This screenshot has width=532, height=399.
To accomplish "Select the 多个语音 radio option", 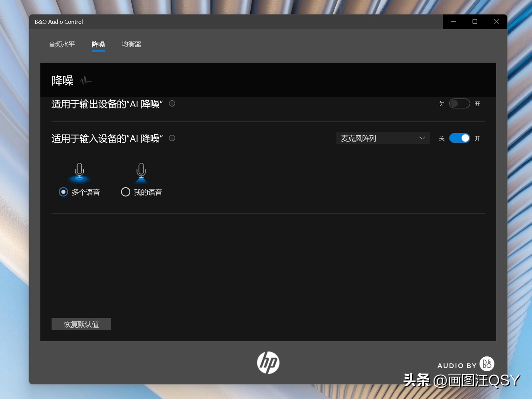I will [63, 192].
